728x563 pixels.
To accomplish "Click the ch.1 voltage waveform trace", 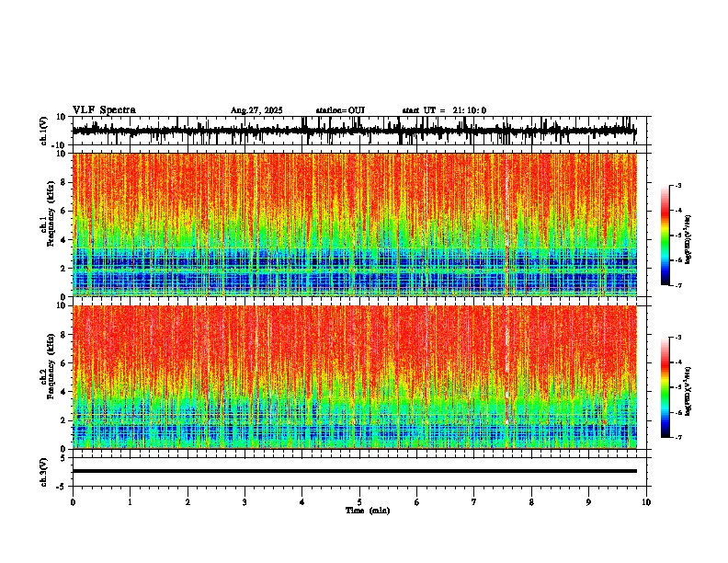I will (354, 131).
